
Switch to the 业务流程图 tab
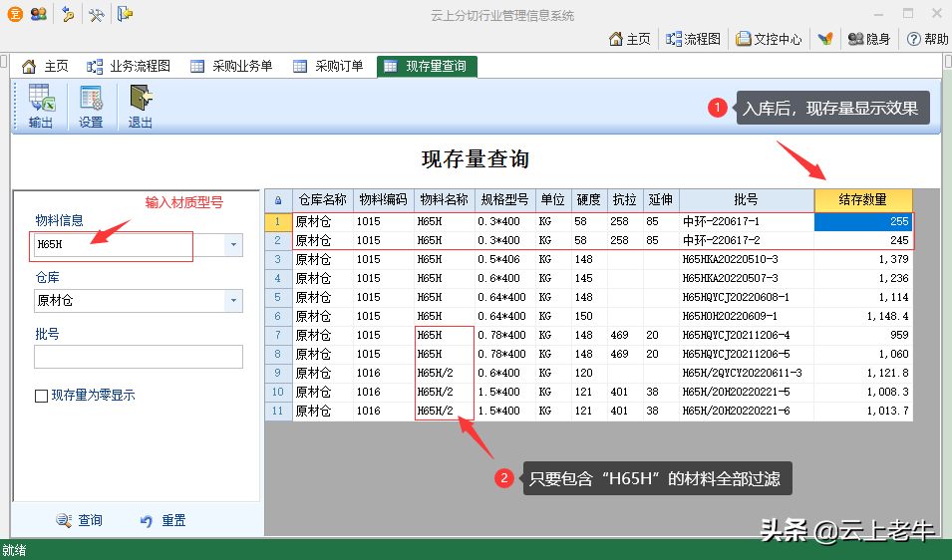click(129, 67)
